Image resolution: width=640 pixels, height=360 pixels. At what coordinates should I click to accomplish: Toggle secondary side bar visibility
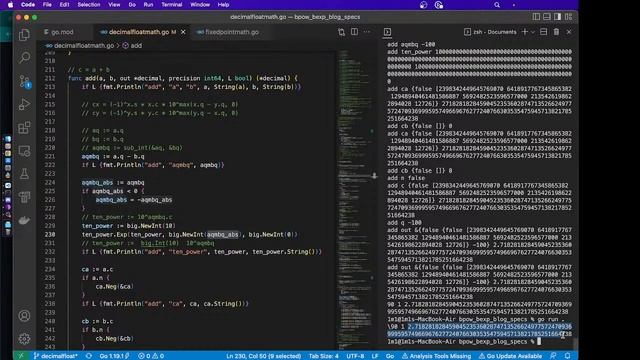pos(558,17)
